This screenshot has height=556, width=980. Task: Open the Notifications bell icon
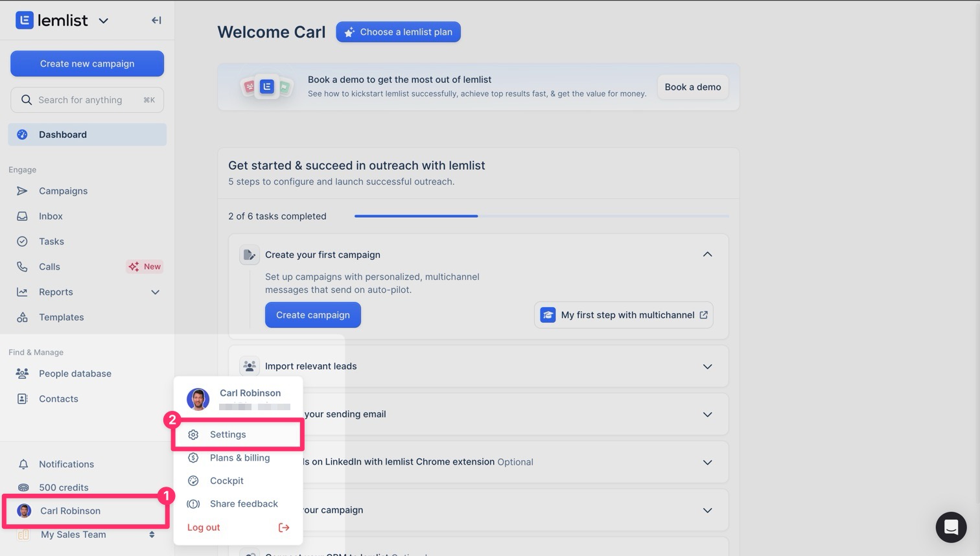tap(23, 465)
